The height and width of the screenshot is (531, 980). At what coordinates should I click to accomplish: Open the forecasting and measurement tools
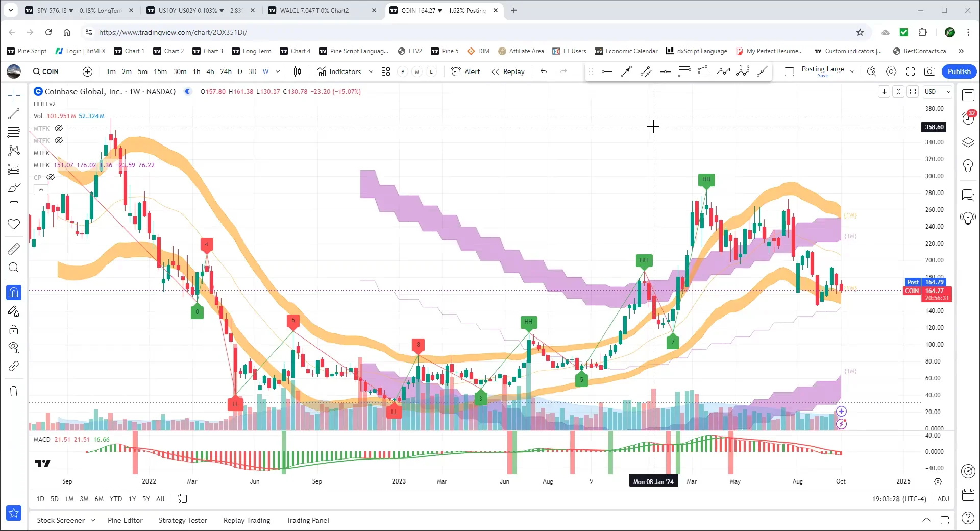pyautogui.click(x=14, y=169)
